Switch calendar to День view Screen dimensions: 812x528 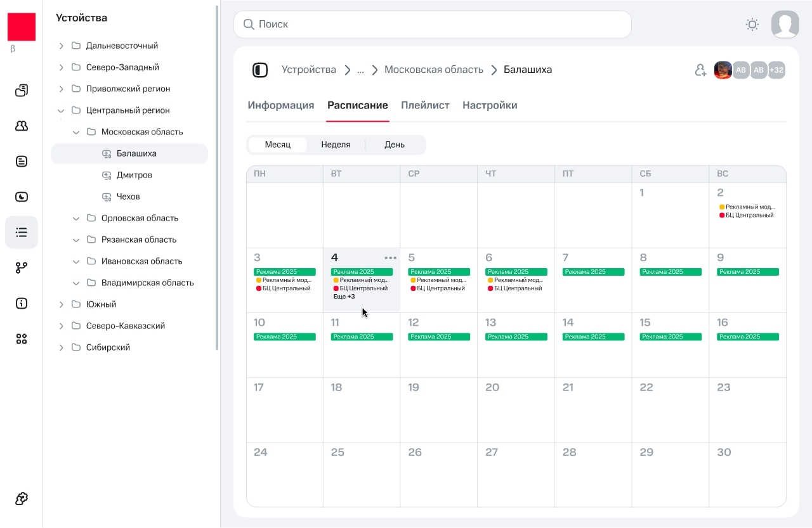click(x=394, y=145)
